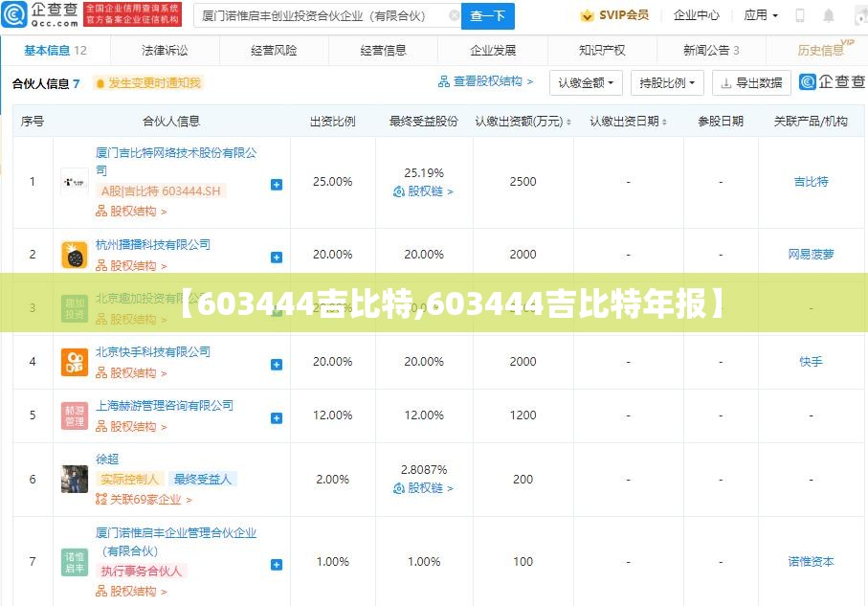Click the 赫游管理 pink logo tile
This screenshot has width=868, height=606.
click(x=75, y=416)
